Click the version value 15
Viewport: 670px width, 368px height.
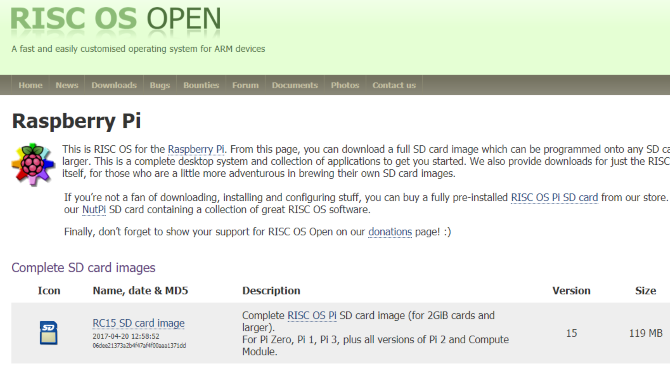572,333
